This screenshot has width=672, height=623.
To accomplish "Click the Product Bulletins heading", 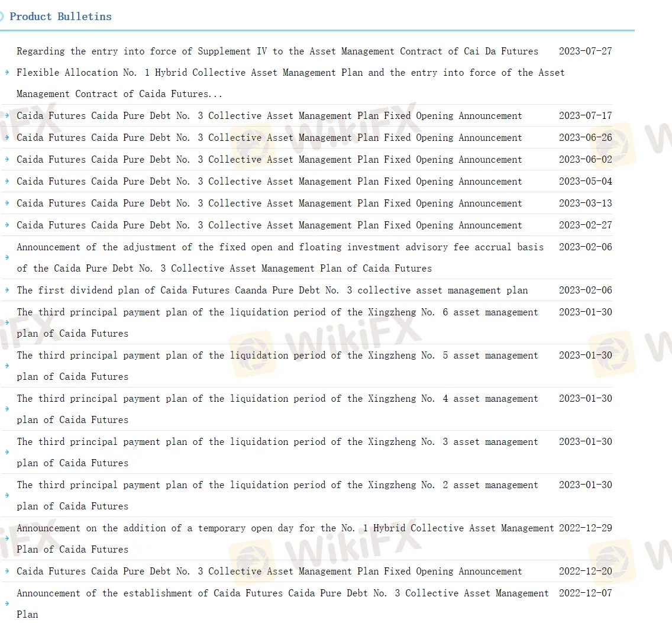I will pyautogui.click(x=60, y=17).
